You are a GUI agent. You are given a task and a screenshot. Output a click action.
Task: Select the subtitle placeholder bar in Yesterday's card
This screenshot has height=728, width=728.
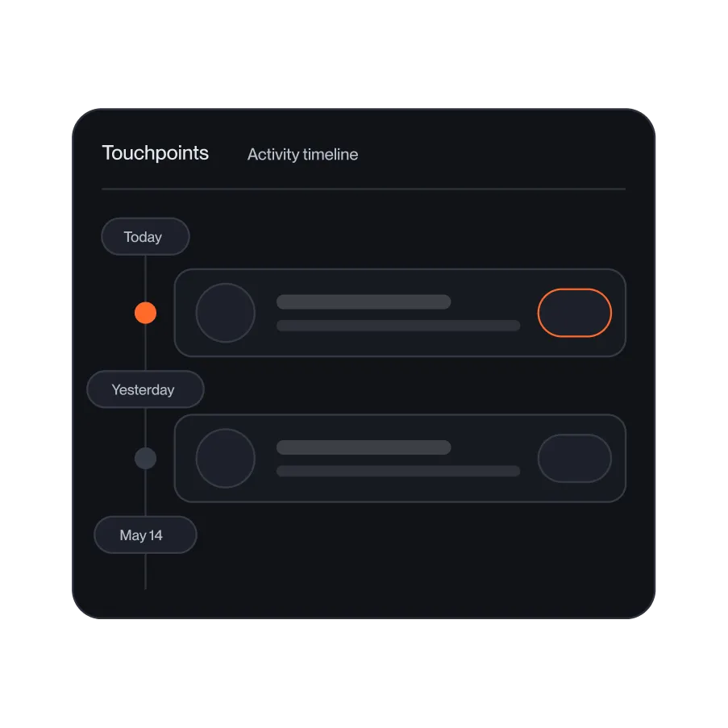(x=398, y=472)
